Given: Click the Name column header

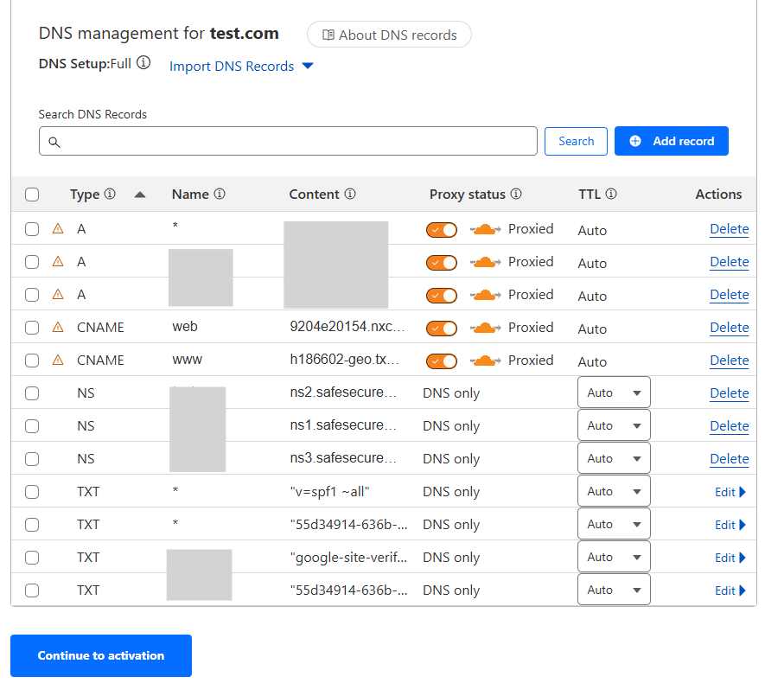Looking at the screenshot, I should (190, 194).
